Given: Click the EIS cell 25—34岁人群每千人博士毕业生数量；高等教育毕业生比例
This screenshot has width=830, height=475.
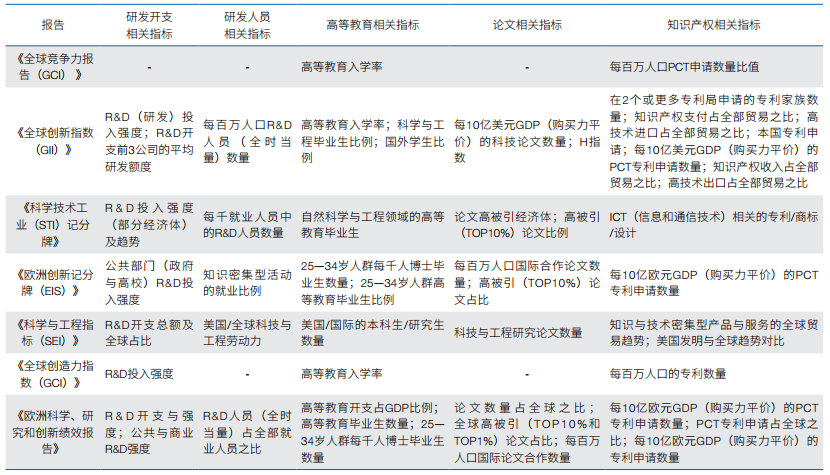Looking at the screenshot, I should click(373, 283).
